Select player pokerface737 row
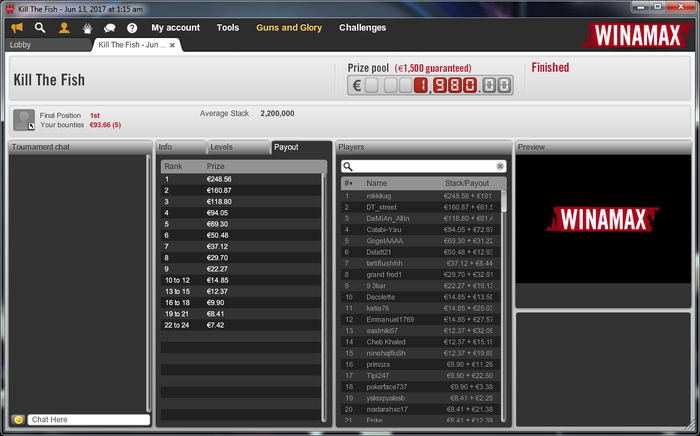Viewport: 700px width, 436px height. point(421,386)
